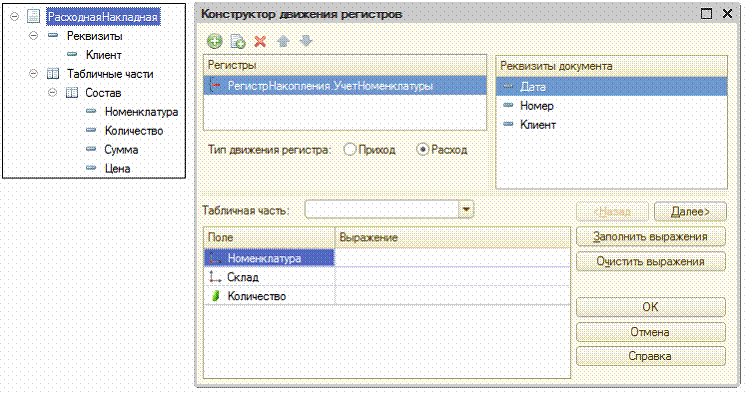Viewport: 746px width, 393px height.
Task: Click the document icon beside РасходнаяНакладная
Action: pyautogui.click(x=33, y=16)
